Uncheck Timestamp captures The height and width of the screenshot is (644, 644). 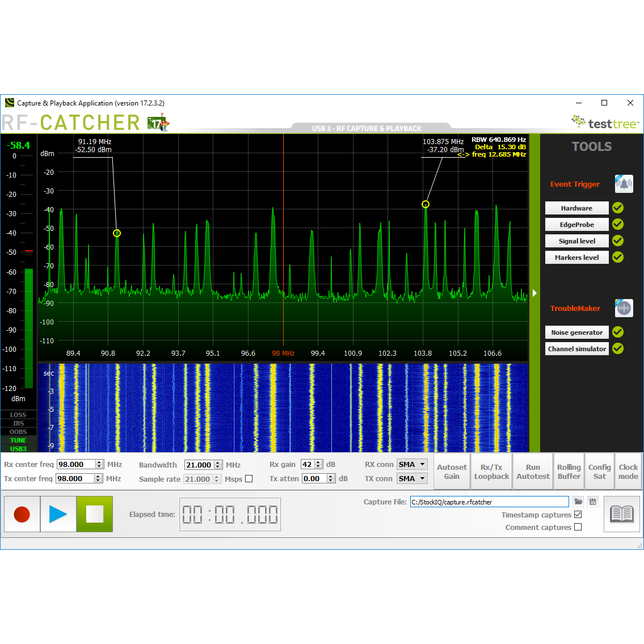[x=578, y=515]
